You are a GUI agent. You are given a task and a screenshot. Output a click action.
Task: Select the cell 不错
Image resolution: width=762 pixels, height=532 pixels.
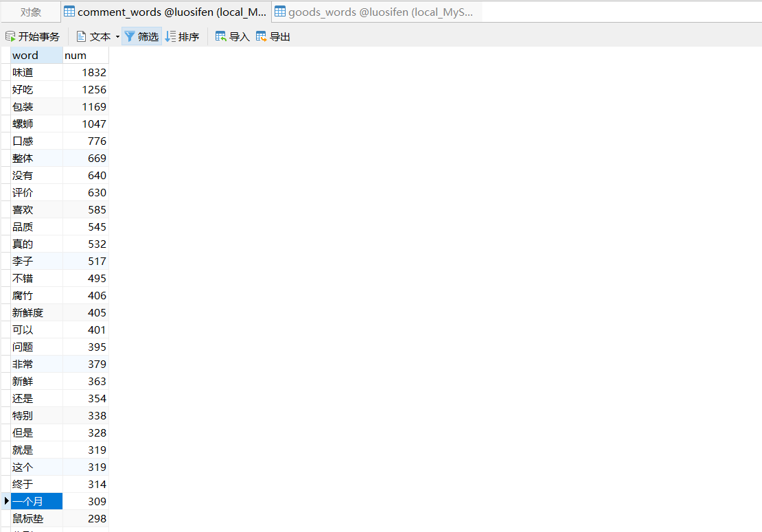36,279
